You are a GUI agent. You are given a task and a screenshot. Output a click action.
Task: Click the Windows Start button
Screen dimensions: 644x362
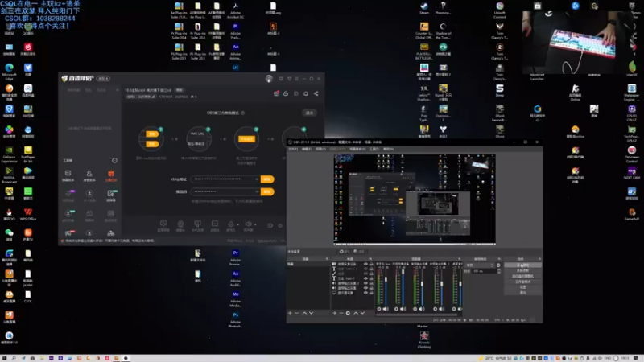5,358
